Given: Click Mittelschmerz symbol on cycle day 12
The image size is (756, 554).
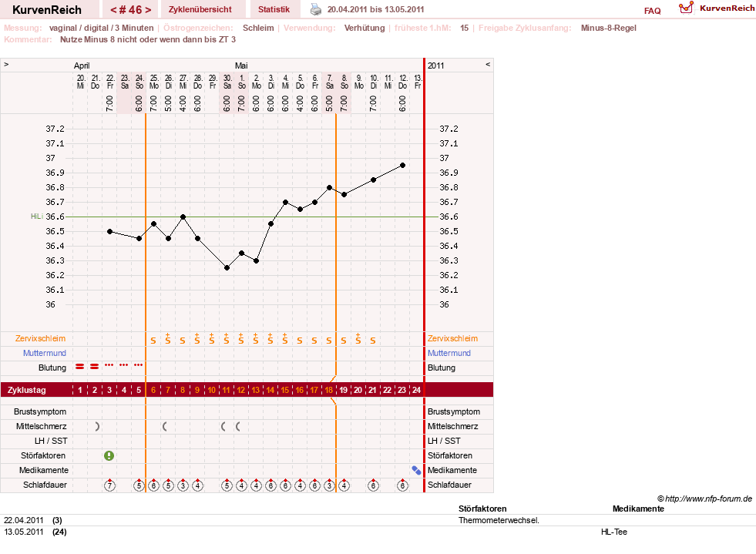Looking at the screenshot, I should (x=237, y=426).
